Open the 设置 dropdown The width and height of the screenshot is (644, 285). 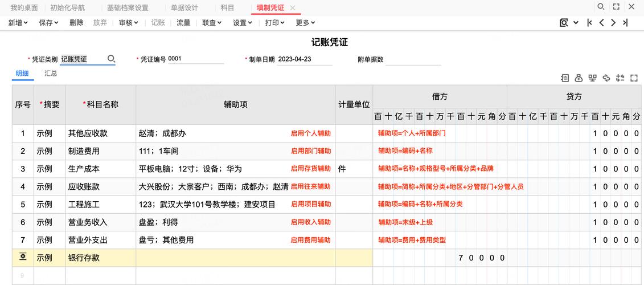[x=243, y=23]
